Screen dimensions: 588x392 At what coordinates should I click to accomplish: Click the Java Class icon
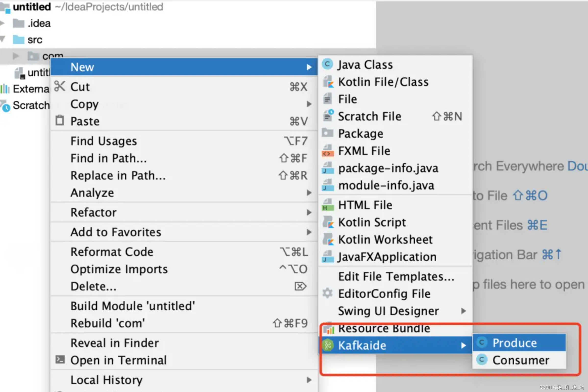327,64
